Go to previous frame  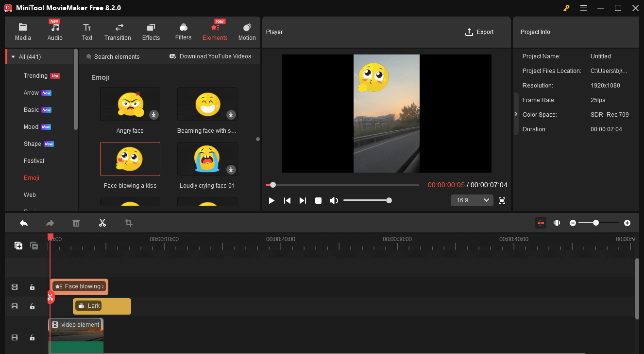coord(287,200)
